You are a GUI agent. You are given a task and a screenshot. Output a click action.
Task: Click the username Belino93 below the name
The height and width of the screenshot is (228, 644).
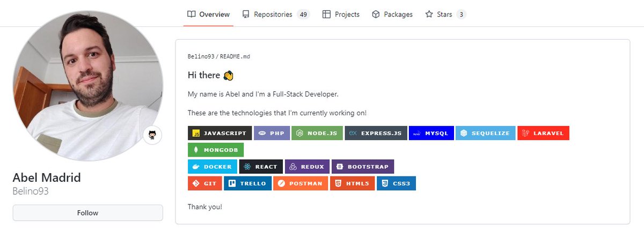tap(31, 191)
